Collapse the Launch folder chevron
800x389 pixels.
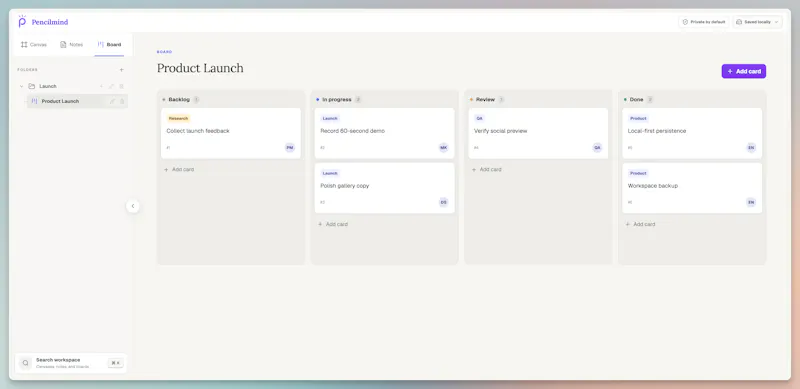21,86
